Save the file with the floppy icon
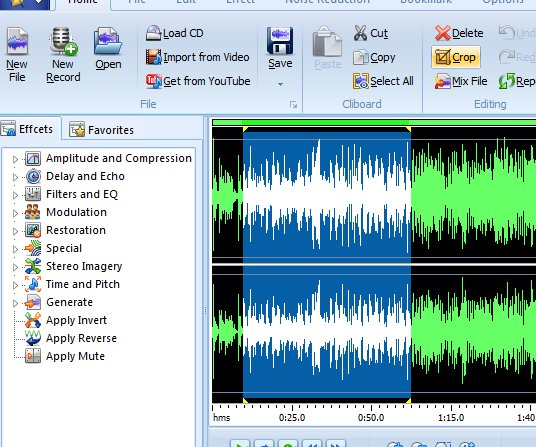 click(280, 41)
